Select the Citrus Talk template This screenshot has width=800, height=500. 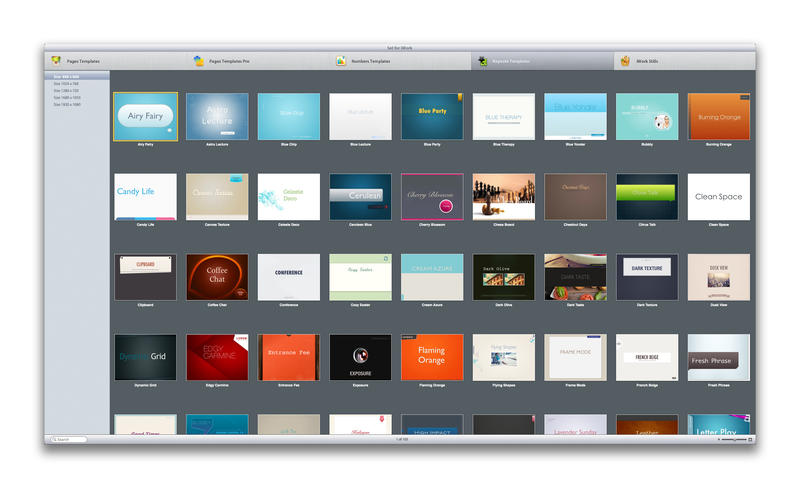pyautogui.click(x=647, y=197)
